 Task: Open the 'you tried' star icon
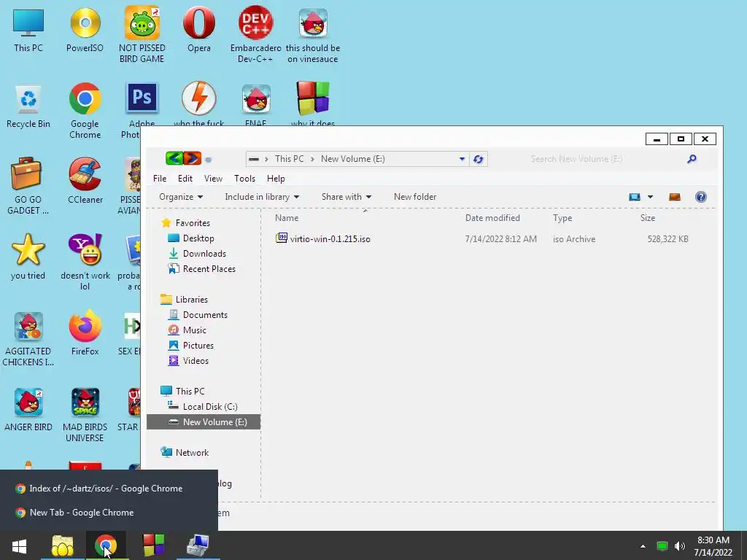(x=28, y=256)
